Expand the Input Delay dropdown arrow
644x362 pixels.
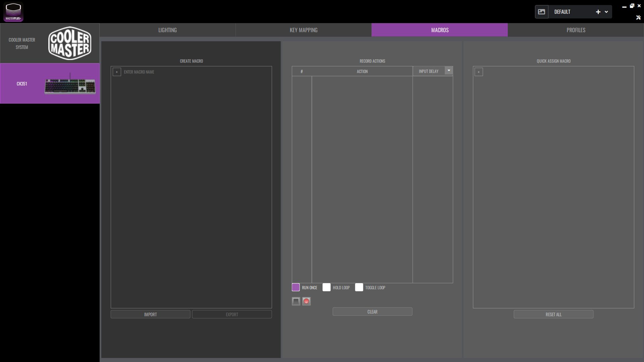click(x=449, y=70)
